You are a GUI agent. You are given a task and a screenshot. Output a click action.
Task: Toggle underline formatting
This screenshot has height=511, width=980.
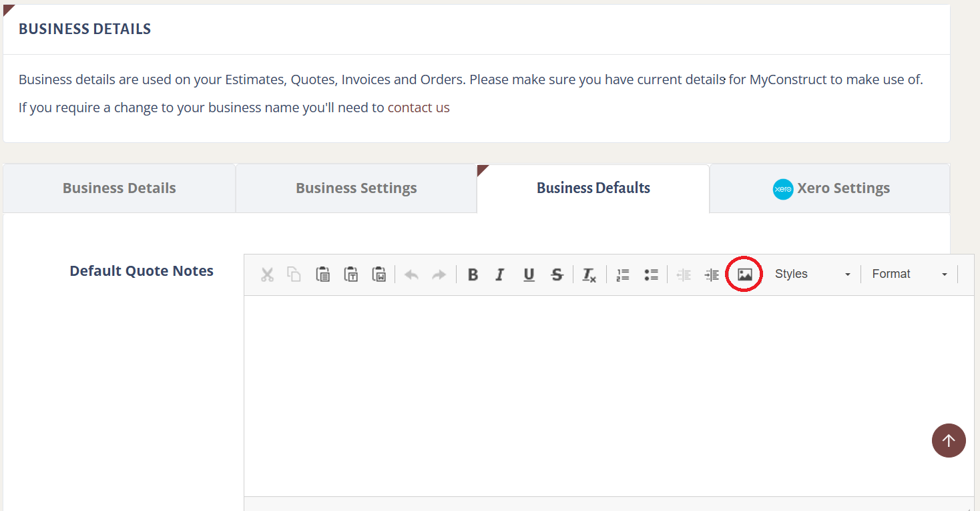[529, 275]
